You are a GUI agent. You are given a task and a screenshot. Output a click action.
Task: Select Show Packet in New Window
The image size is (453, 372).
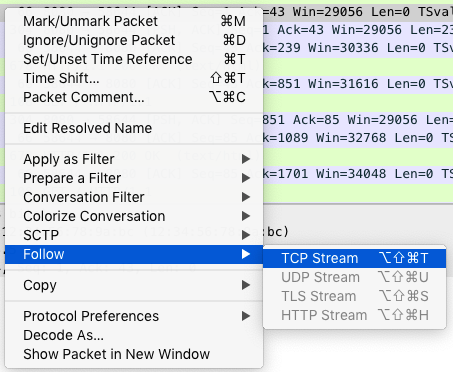coord(134,354)
